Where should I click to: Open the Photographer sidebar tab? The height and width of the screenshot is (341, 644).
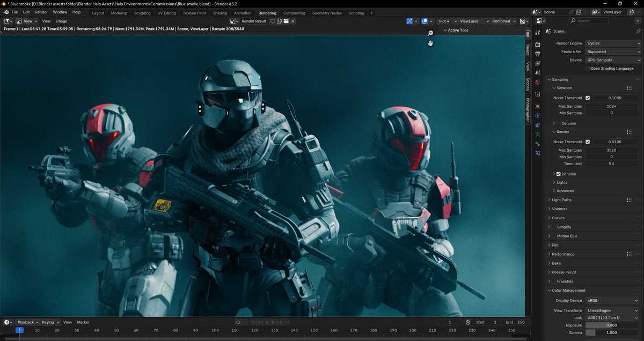coord(528,109)
